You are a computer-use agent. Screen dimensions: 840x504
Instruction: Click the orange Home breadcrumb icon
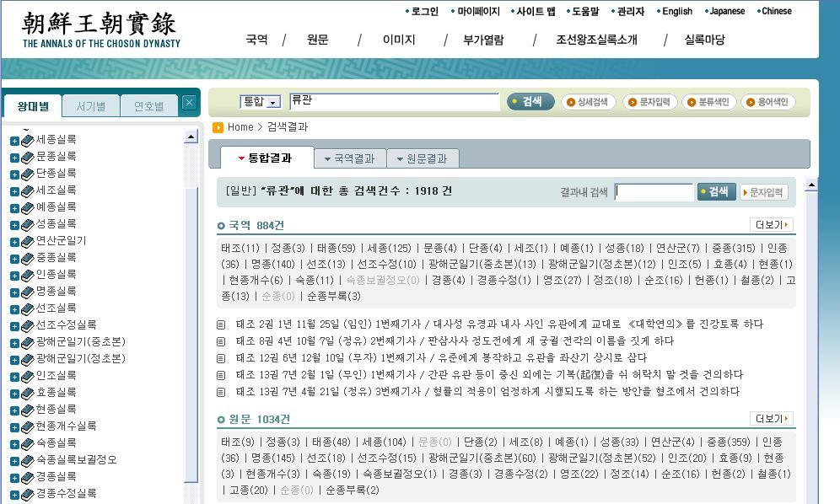pos(218,127)
